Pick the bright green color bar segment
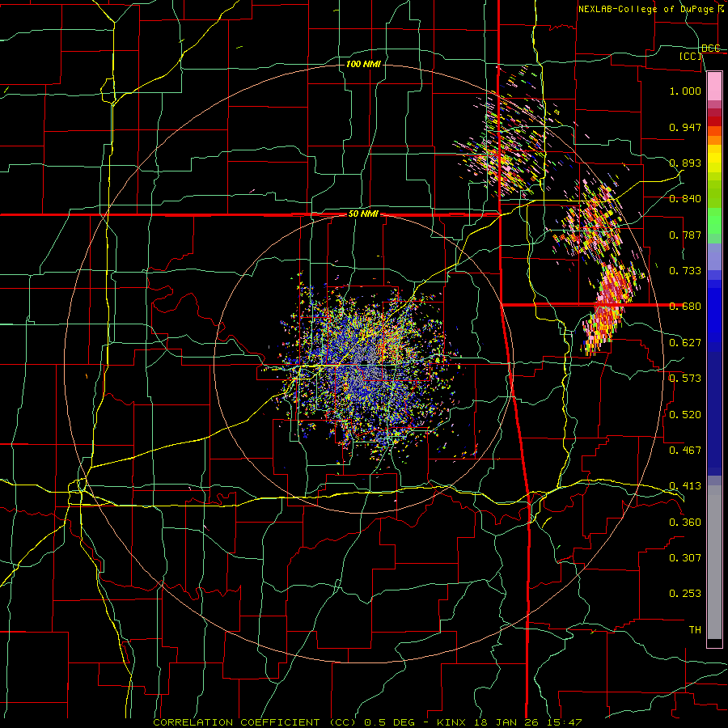 pyautogui.click(x=714, y=221)
